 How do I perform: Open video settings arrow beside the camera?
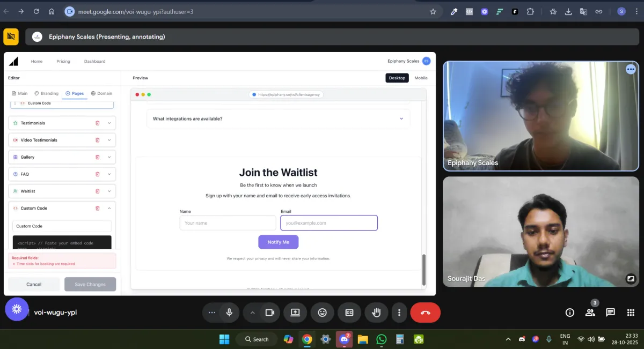click(x=252, y=313)
